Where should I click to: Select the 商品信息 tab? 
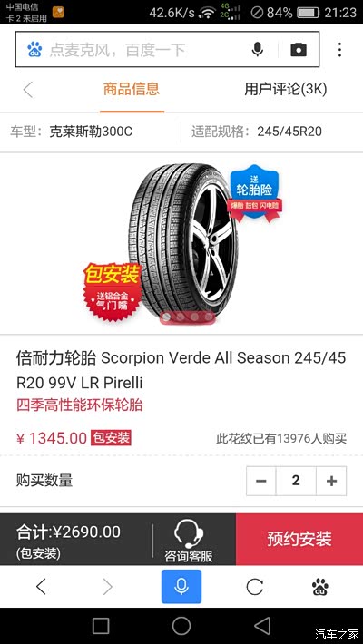coord(132,89)
